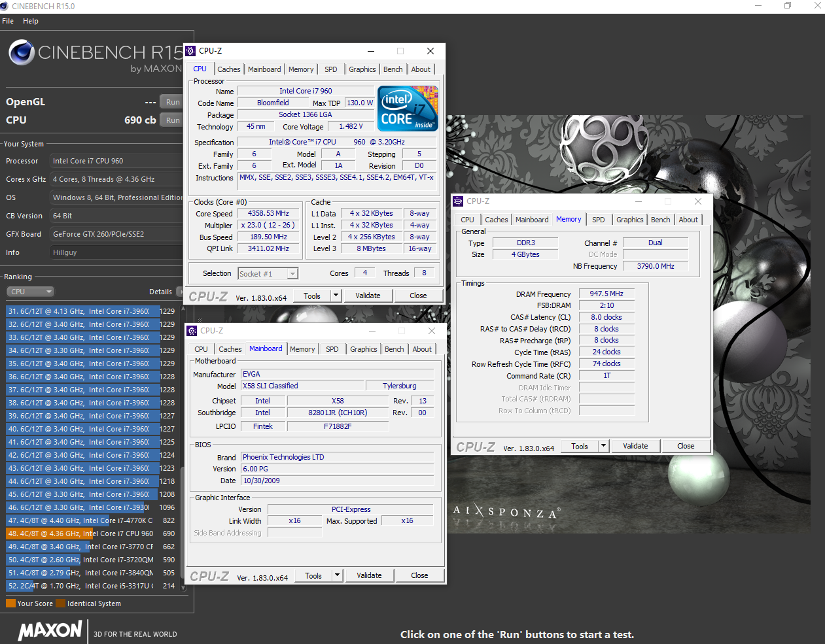Click Tools button in CPU window
The height and width of the screenshot is (644, 825).
(312, 296)
